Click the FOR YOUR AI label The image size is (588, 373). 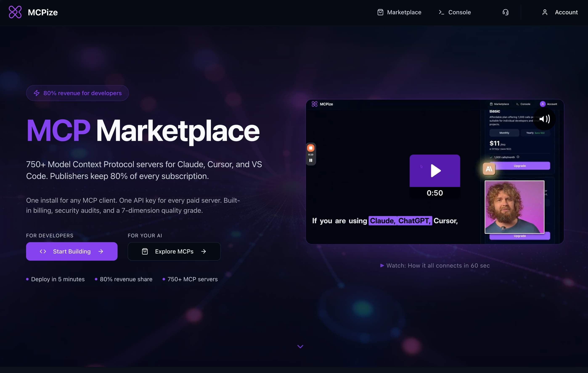145,235
